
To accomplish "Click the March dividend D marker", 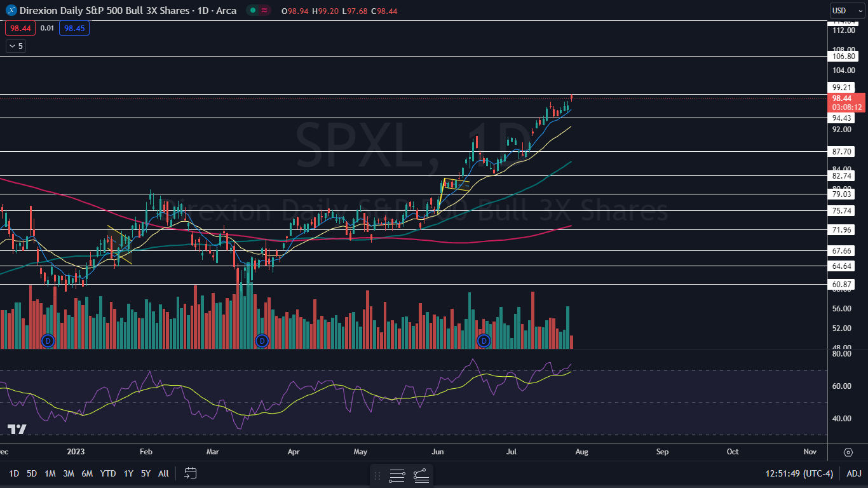I will [x=261, y=341].
